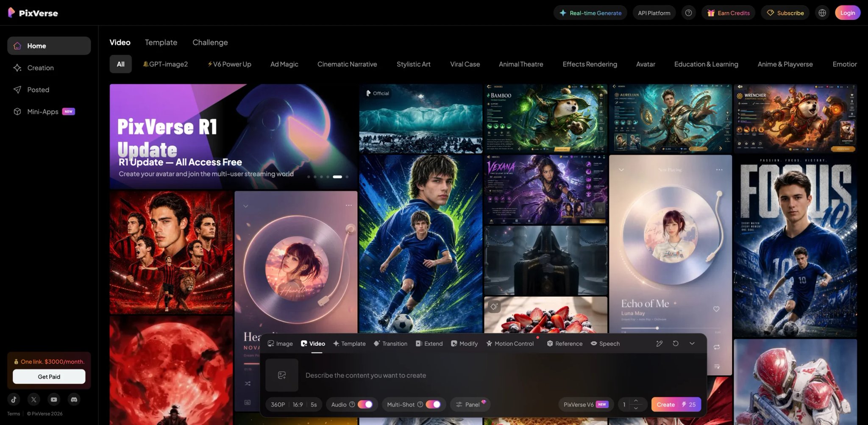Screen dimensions: 868x425
Task: Open the help question-mark icon in header
Action: (689, 13)
